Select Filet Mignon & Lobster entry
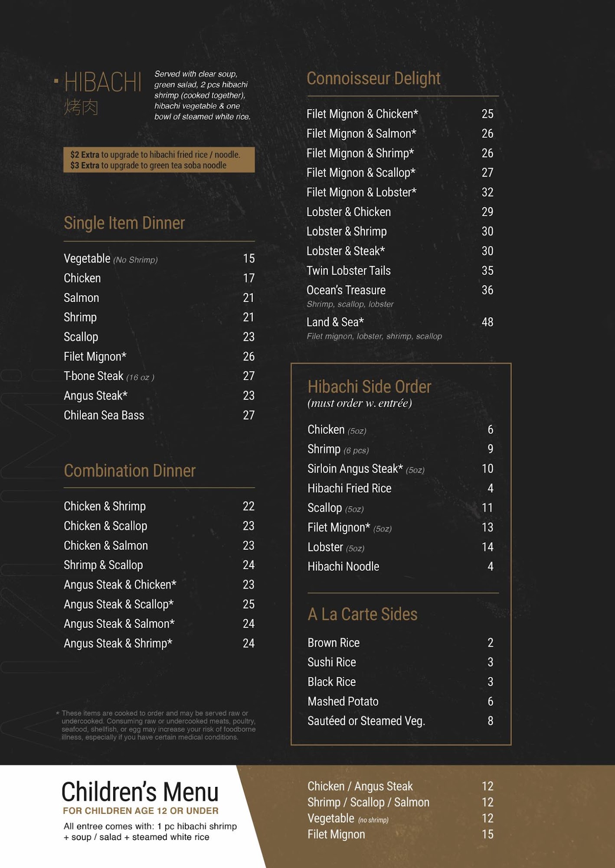The height and width of the screenshot is (868, 615). click(x=361, y=192)
